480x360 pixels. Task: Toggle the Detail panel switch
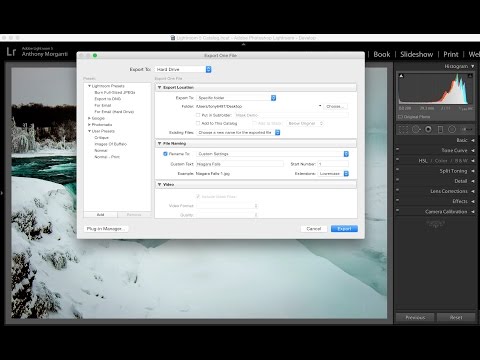coord(397,180)
